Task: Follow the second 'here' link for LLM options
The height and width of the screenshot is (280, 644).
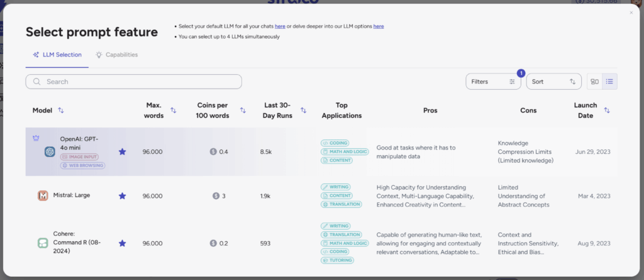Action: (x=379, y=26)
